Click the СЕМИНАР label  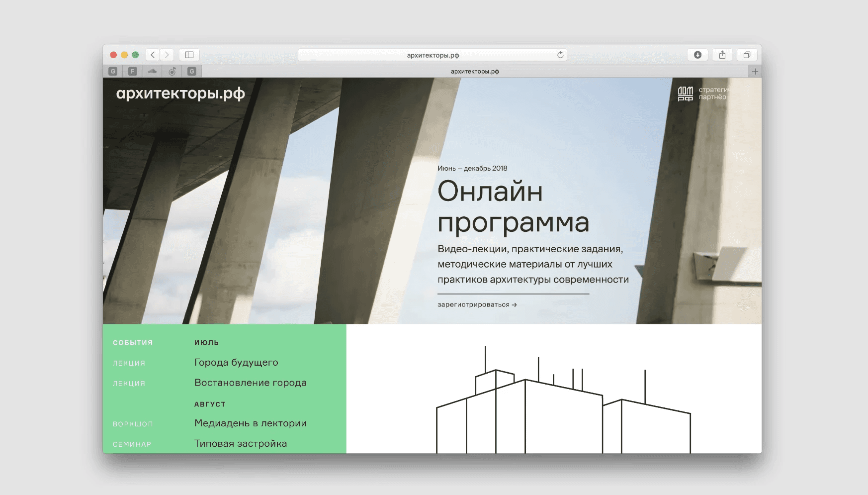click(x=132, y=444)
